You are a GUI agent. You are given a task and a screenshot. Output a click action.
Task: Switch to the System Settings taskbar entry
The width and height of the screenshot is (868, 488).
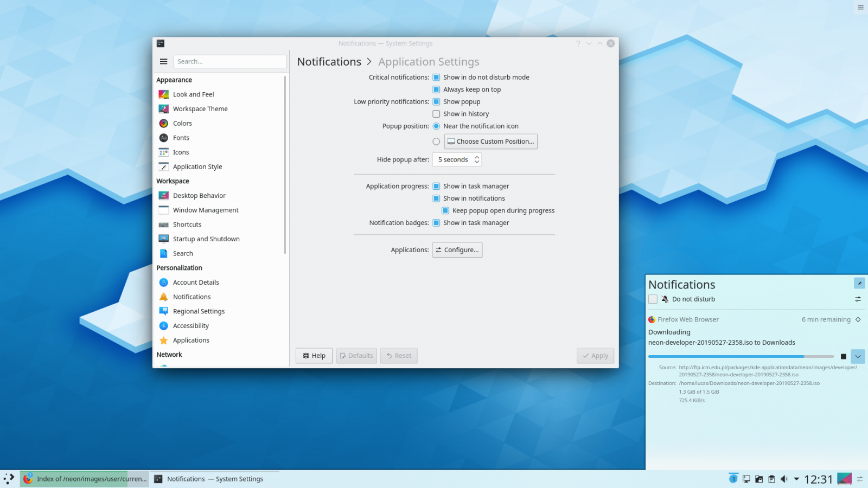(209, 479)
